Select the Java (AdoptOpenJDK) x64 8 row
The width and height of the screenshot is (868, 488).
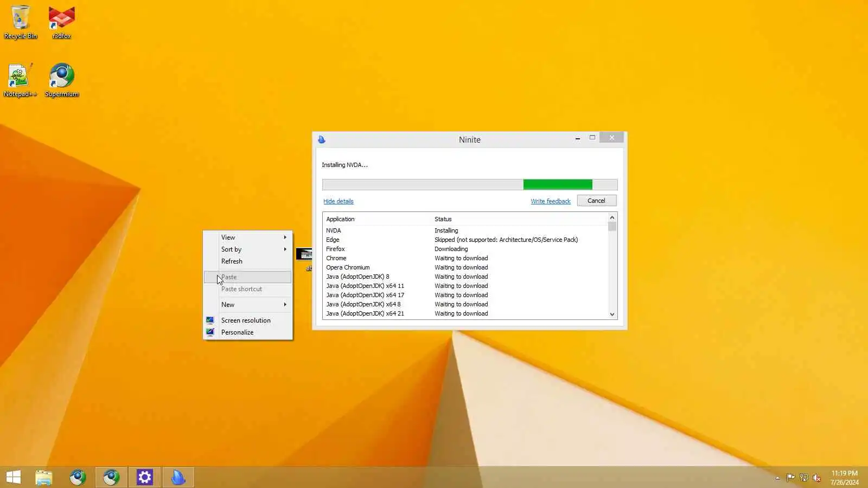465,304
